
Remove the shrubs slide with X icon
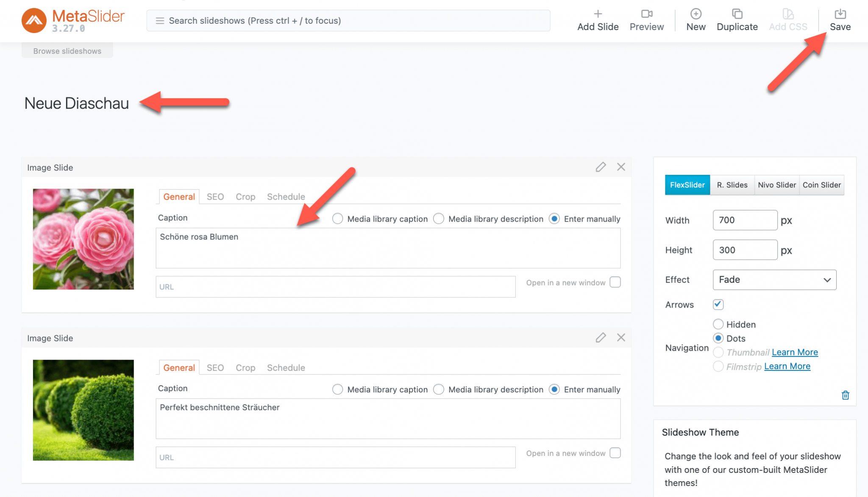pos(621,338)
